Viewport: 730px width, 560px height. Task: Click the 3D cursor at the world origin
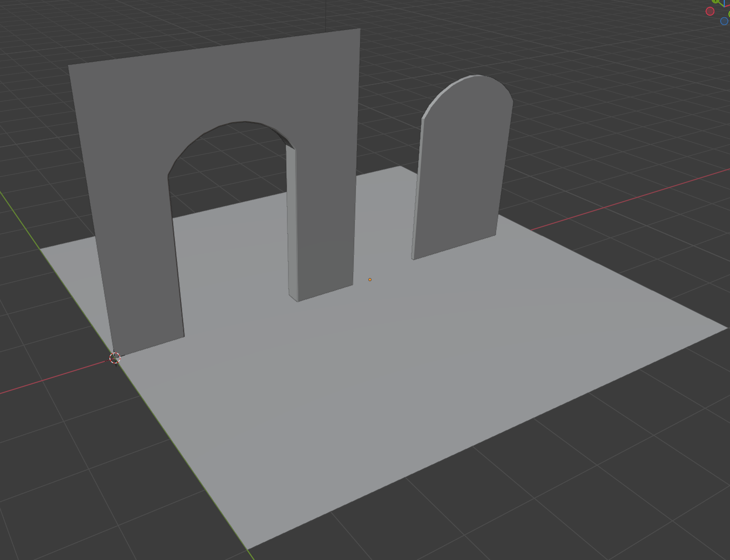point(115,358)
